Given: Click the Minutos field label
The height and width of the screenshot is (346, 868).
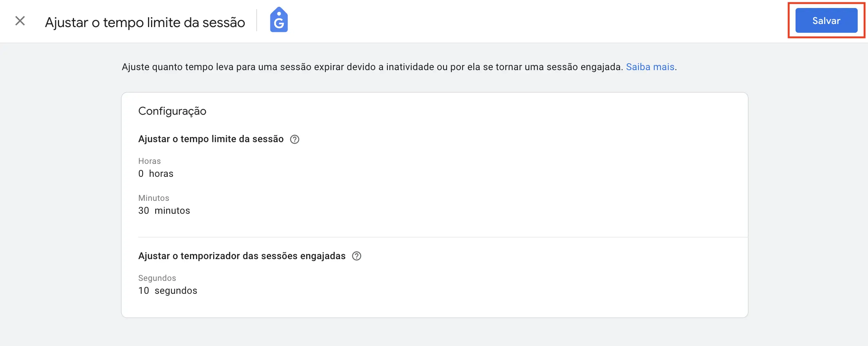Looking at the screenshot, I should (154, 198).
